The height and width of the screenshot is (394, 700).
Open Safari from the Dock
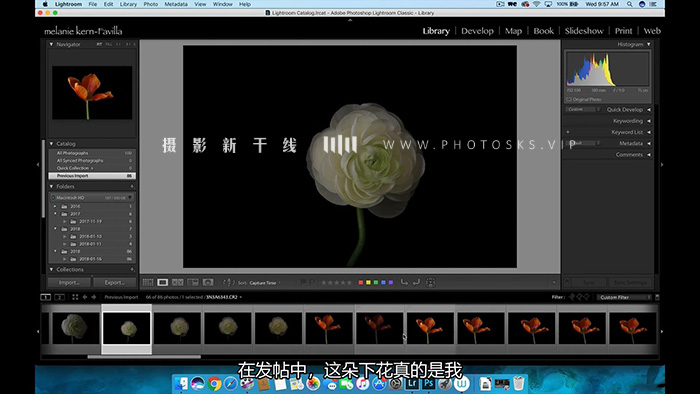click(x=231, y=383)
